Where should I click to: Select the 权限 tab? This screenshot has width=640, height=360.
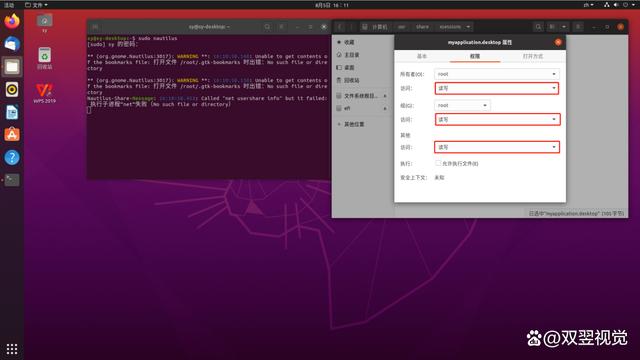coord(475,56)
